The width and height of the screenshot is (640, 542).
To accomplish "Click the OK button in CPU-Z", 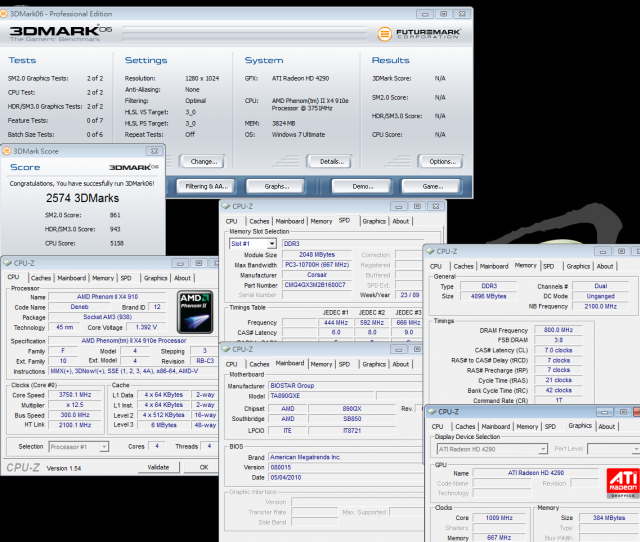I will coord(202,467).
